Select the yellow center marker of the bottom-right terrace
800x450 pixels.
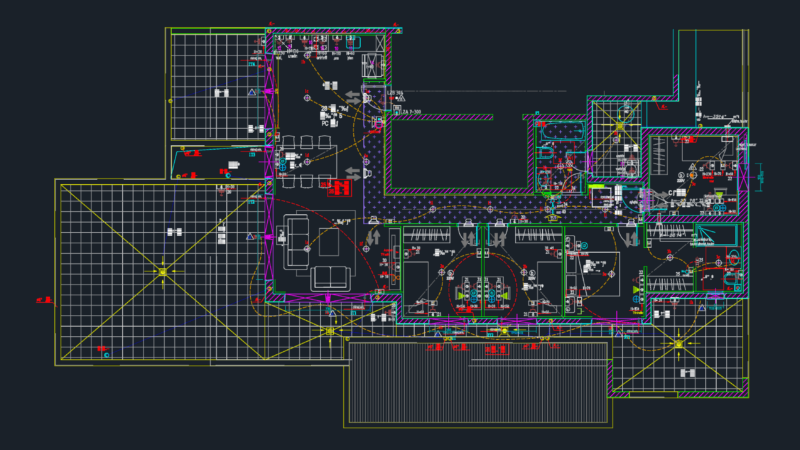pos(679,344)
